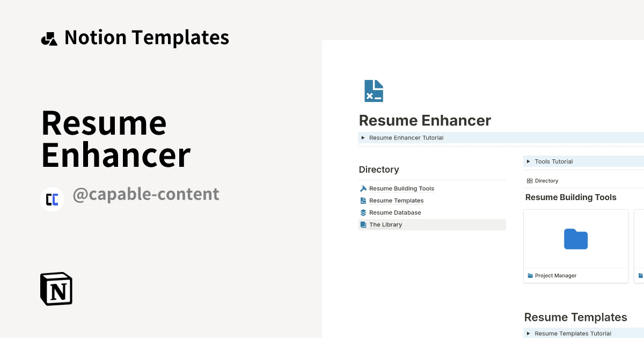
Task: Open the blue folder icon on Project Manager card
Action: coord(575,239)
